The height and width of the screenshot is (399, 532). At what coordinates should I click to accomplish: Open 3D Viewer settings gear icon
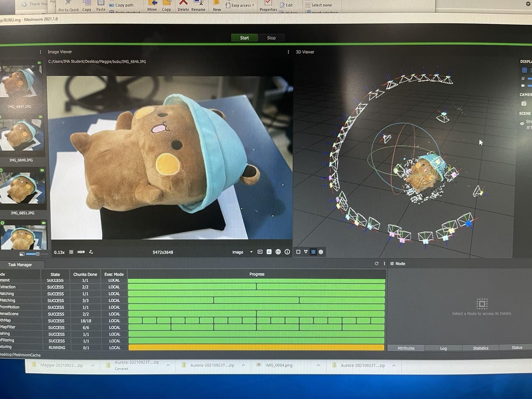[321, 252]
